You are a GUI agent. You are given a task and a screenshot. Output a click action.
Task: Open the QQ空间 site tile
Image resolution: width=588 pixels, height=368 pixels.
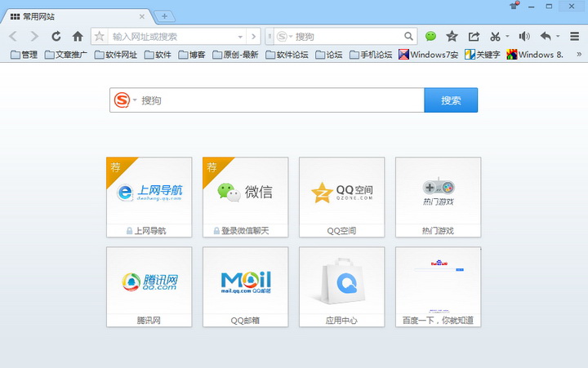click(342, 197)
